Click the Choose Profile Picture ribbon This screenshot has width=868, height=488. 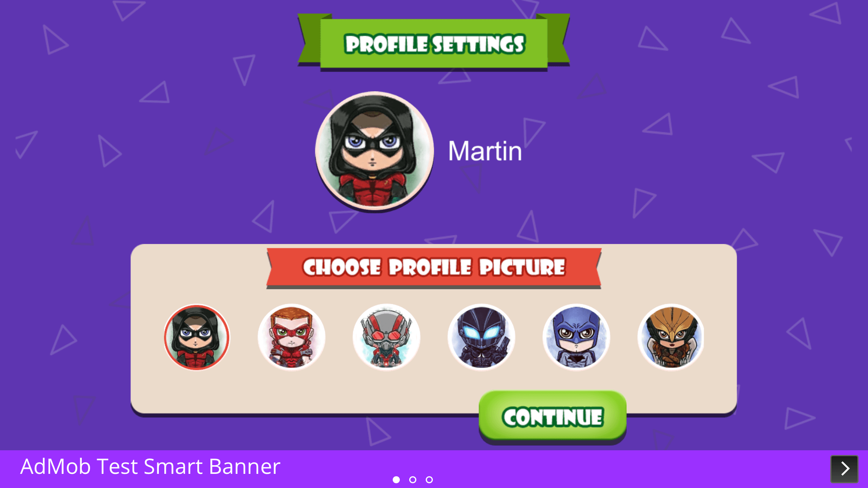click(434, 268)
